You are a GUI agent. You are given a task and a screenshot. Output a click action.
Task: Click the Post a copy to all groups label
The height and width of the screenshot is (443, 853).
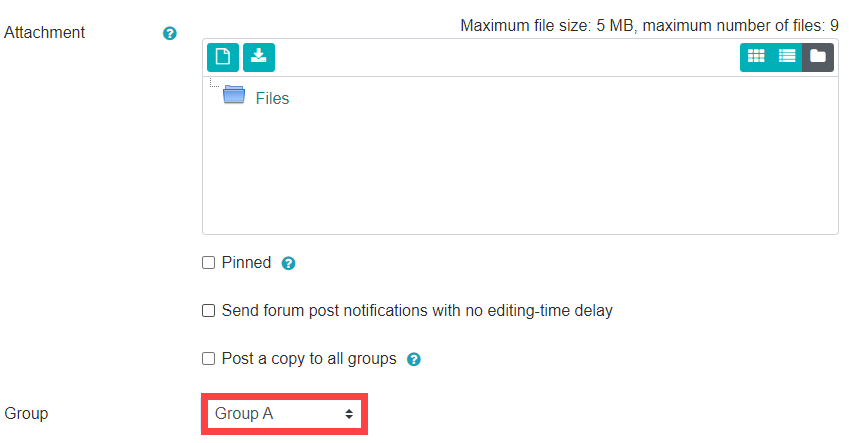[x=309, y=359]
